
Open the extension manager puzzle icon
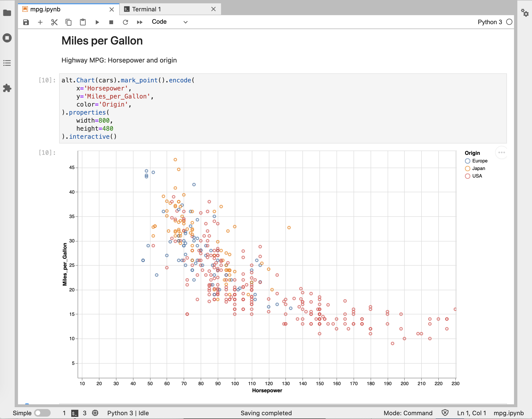tap(7, 88)
